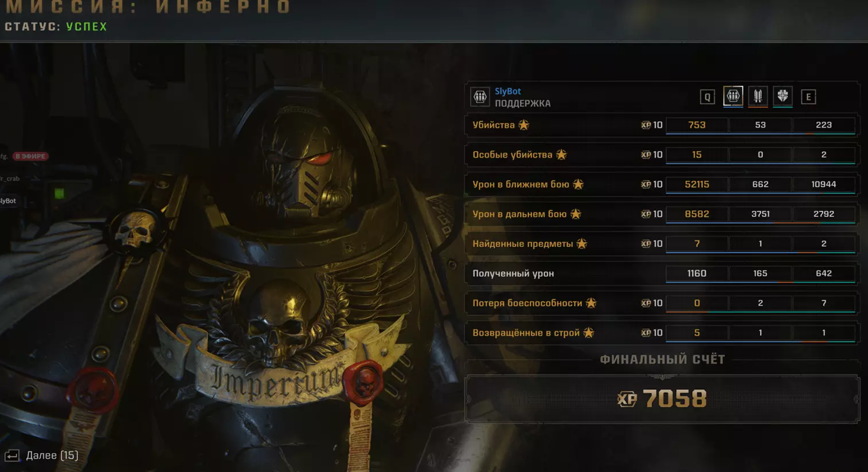Click the 52115 melee damage value
This screenshot has height=472, width=868.
coord(697,184)
